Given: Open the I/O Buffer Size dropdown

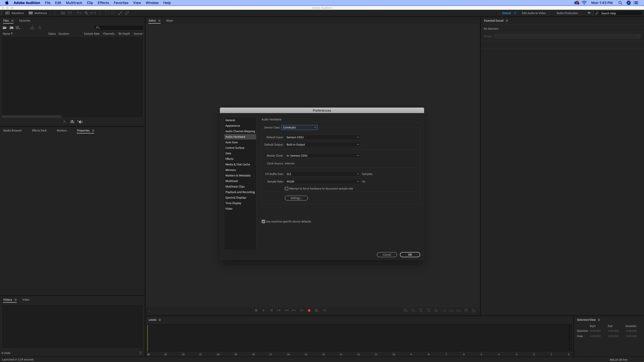Looking at the screenshot, I should (322, 174).
